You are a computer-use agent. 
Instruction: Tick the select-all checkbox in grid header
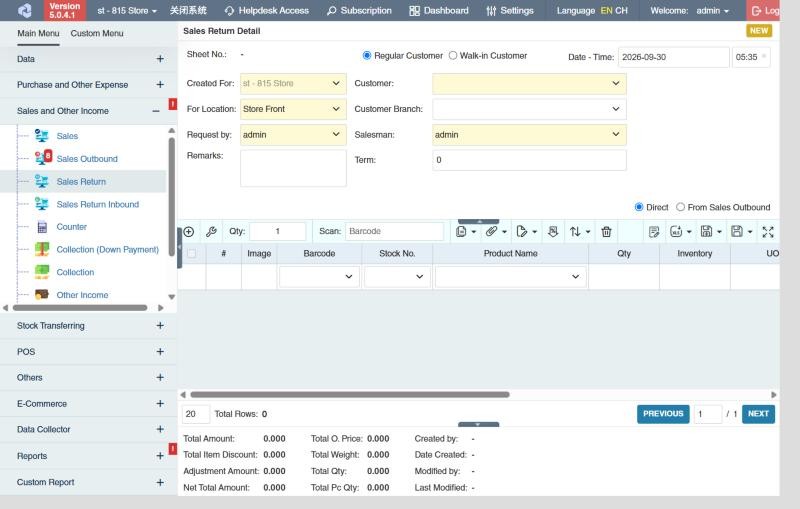click(x=192, y=253)
